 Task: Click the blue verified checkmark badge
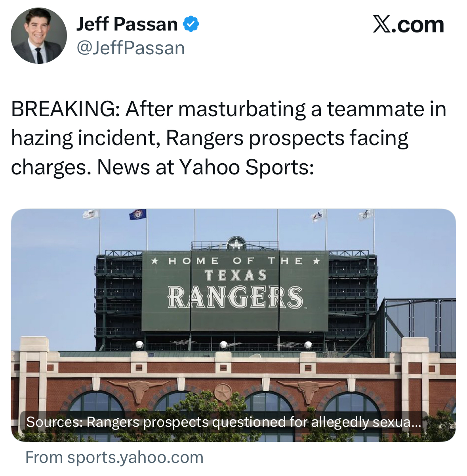(191, 24)
